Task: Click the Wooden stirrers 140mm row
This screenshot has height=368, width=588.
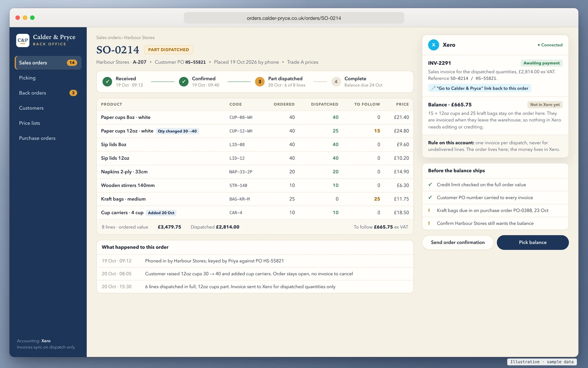Action: [x=255, y=185]
